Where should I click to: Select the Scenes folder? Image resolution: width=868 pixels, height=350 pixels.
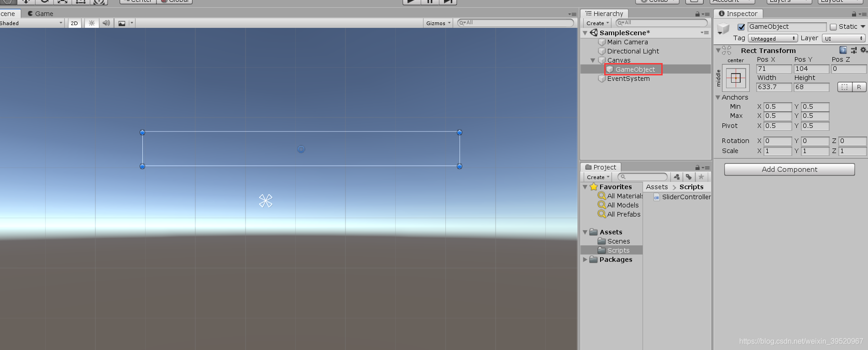(614, 241)
